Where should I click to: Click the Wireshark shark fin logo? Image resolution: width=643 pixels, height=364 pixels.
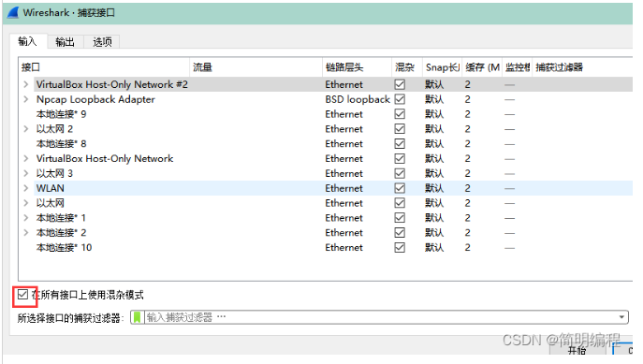click(x=13, y=12)
